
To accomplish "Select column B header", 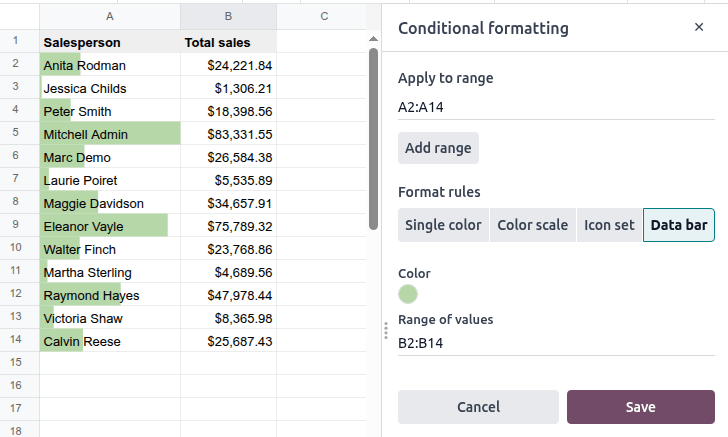I will pos(228,16).
